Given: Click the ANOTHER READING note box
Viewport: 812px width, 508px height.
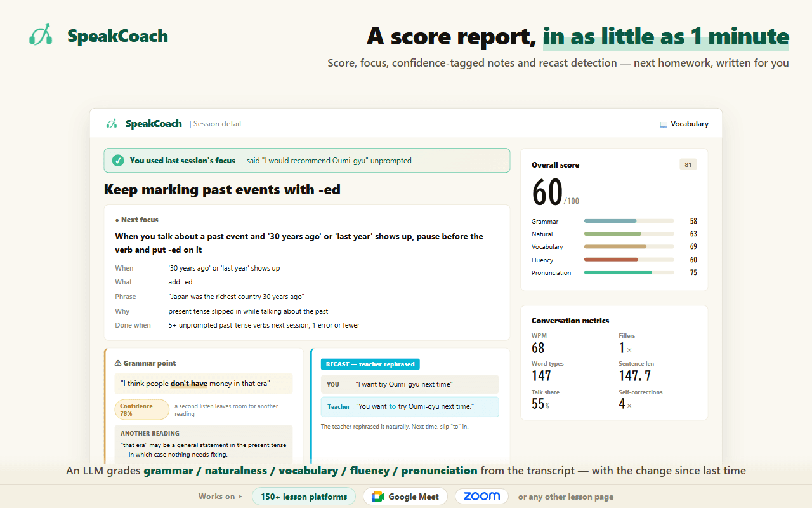Looking at the screenshot, I should click(x=204, y=444).
